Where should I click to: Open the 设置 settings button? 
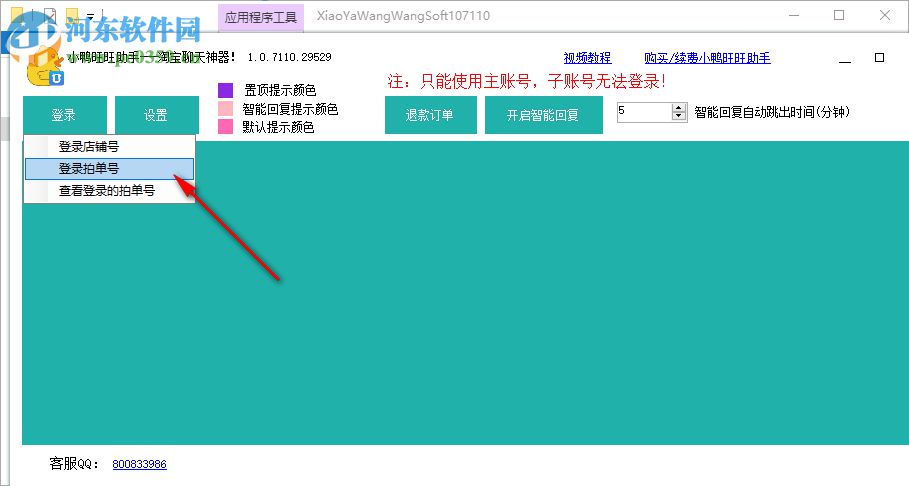(157, 115)
